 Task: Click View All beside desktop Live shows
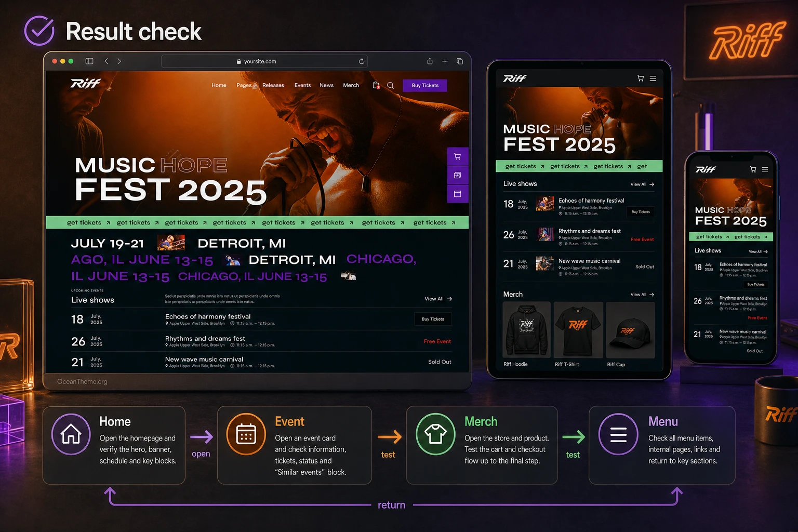tap(438, 299)
